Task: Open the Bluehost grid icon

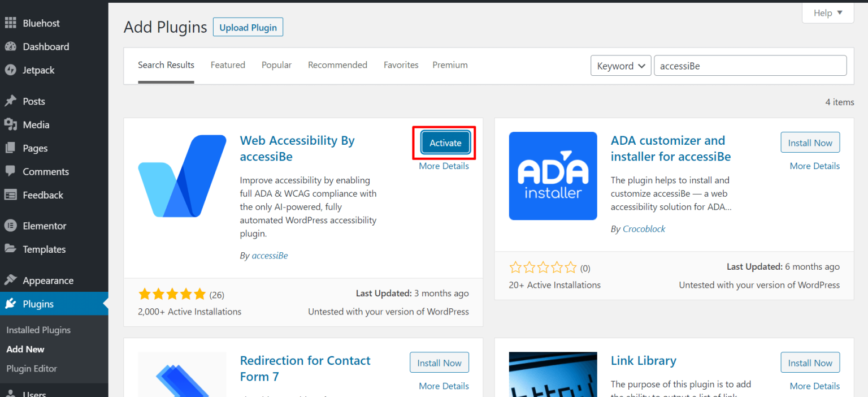Action: coord(11,23)
